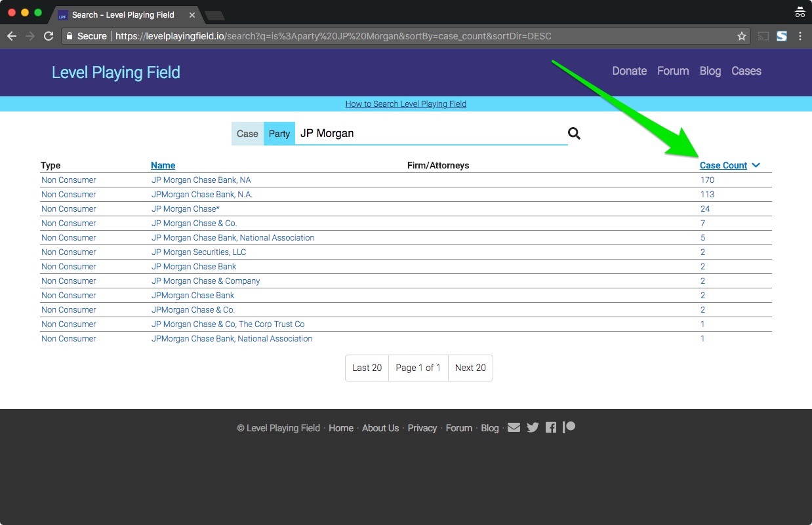
Task: Open JP Morgan Chase & Co, The Corp Trust Co
Action: coord(228,324)
